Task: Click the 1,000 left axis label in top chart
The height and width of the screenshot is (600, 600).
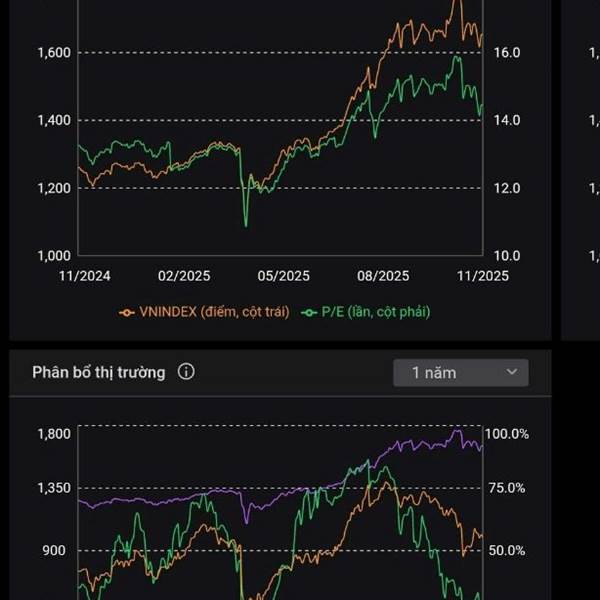Action: [52, 255]
